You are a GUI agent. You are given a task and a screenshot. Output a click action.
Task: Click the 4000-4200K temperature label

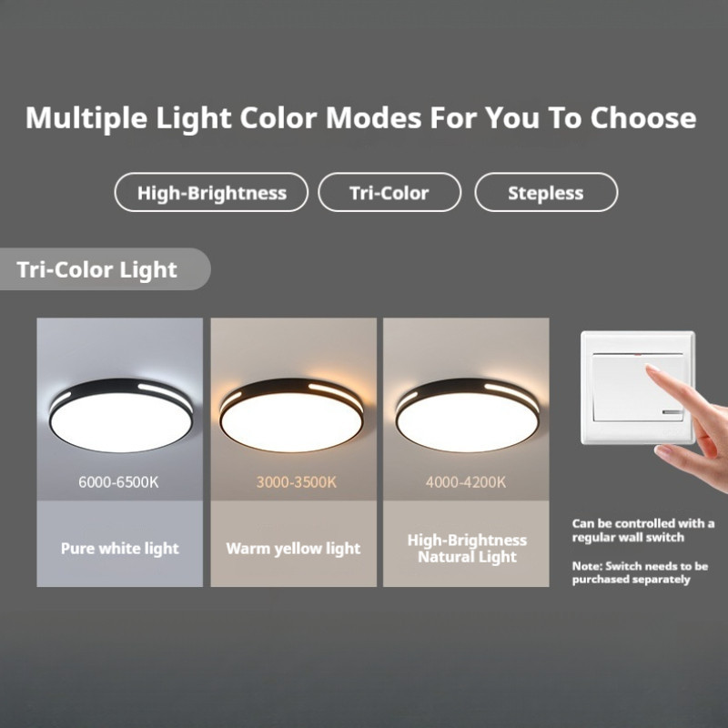tap(466, 482)
